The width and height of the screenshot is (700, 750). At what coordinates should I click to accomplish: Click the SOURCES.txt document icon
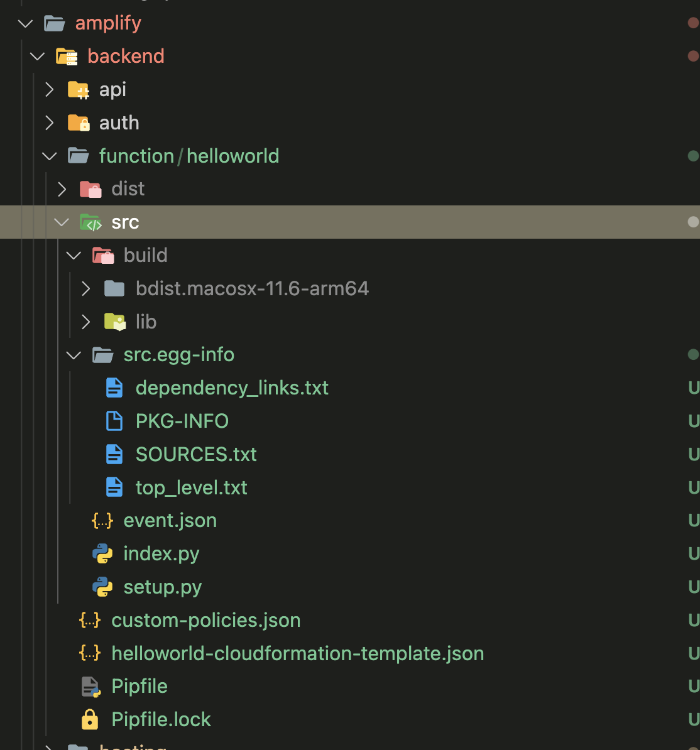pyautogui.click(x=114, y=454)
